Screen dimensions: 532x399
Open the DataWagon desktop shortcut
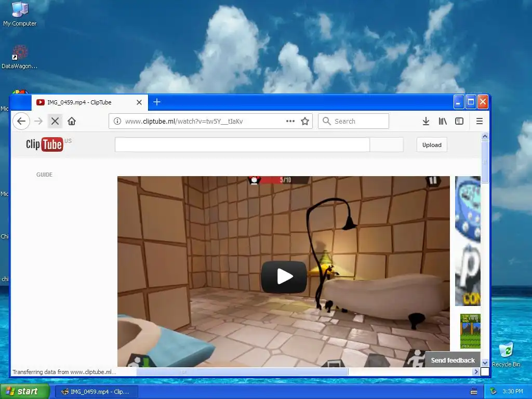[19, 57]
